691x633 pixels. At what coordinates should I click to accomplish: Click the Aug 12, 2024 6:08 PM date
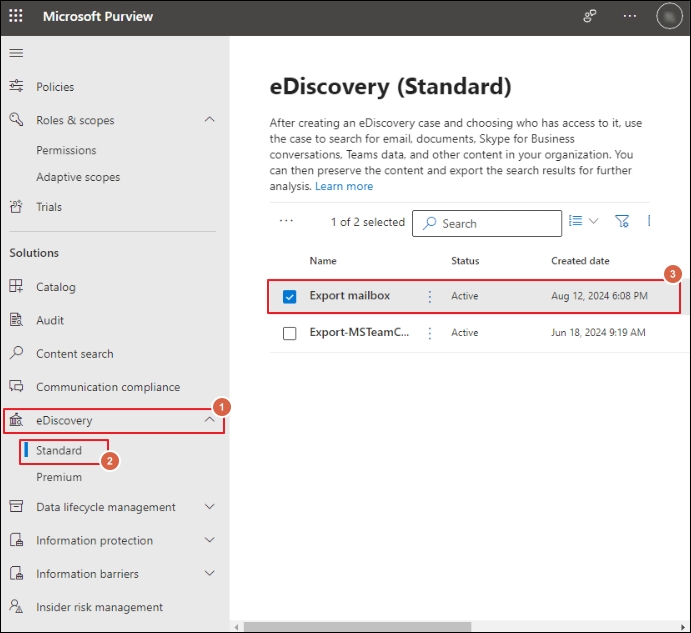[599, 296]
